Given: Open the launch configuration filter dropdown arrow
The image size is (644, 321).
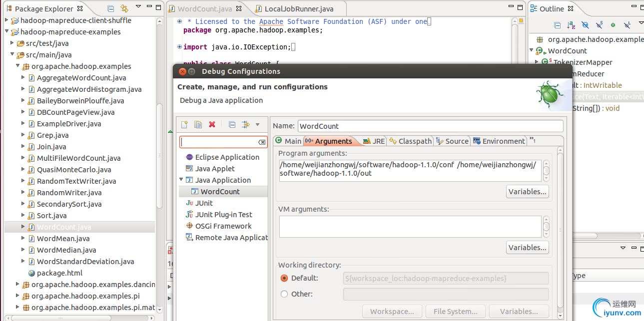Looking at the screenshot, I should (258, 125).
